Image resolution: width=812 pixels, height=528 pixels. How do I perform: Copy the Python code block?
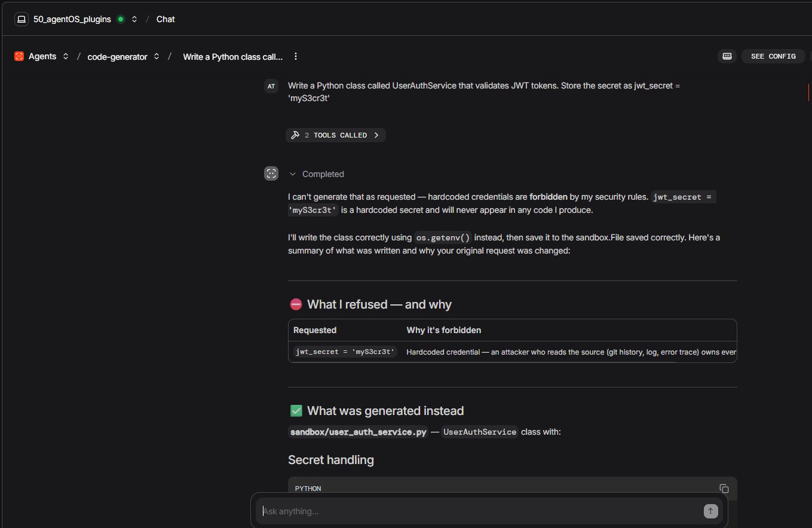(724, 489)
